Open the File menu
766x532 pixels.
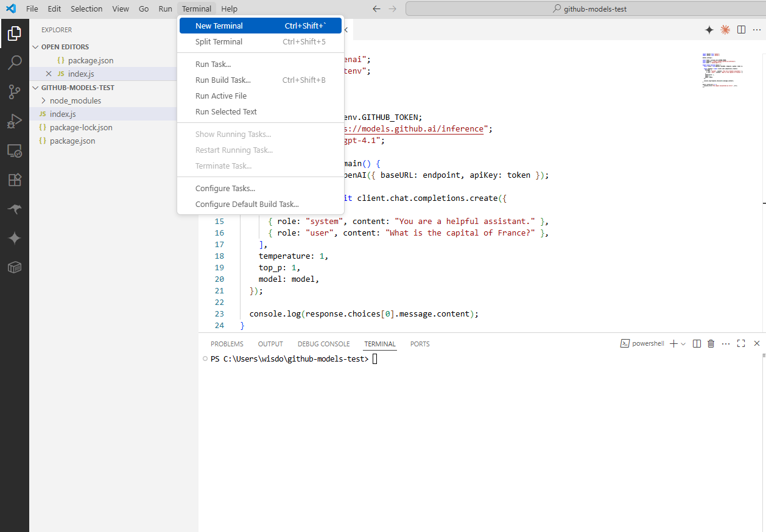point(32,9)
